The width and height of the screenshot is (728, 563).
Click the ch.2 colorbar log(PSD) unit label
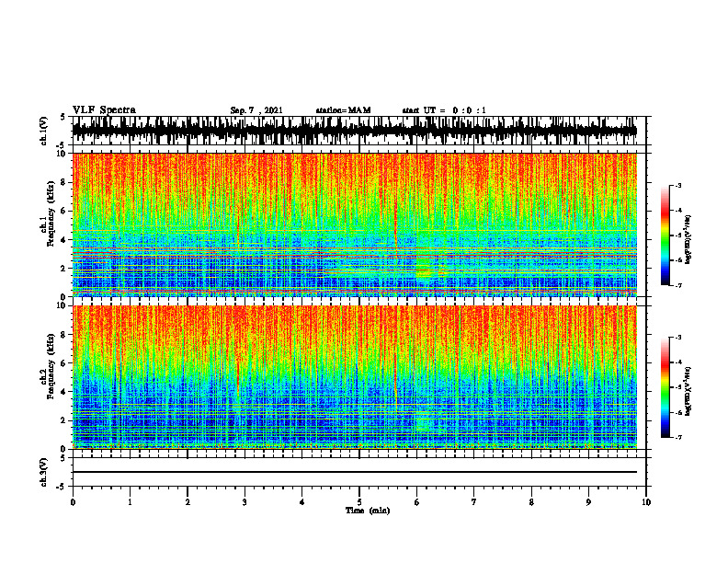pyautogui.click(x=688, y=391)
